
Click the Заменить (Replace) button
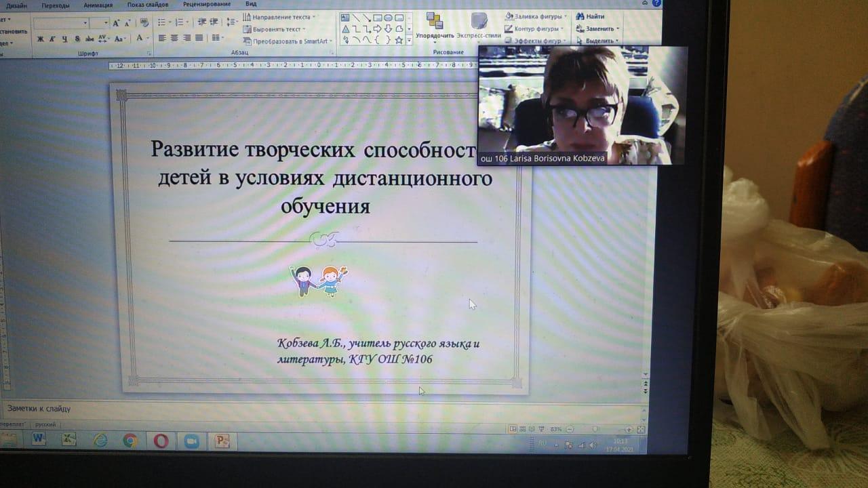[595, 29]
